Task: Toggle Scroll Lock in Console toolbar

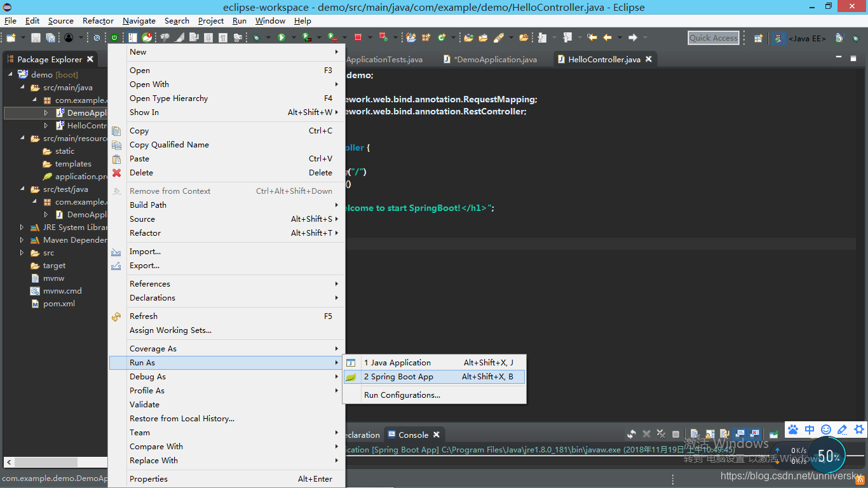Action: [x=710, y=434]
